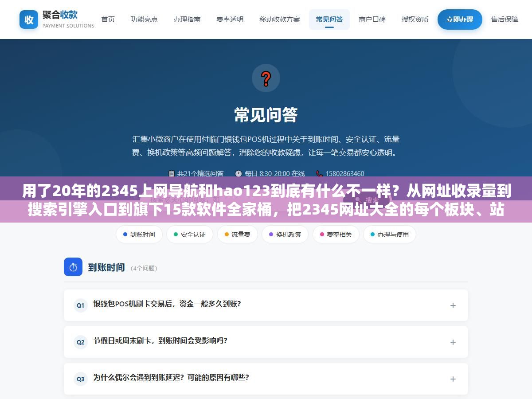Click question 银钱包POS机刷卡交易后，资金一般多久到账?

167,304
